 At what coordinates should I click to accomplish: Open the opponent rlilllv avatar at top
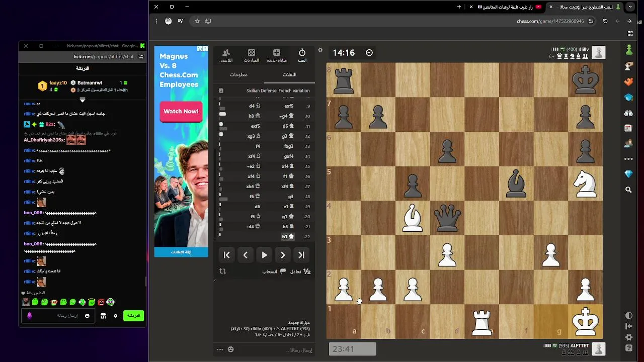(598, 52)
